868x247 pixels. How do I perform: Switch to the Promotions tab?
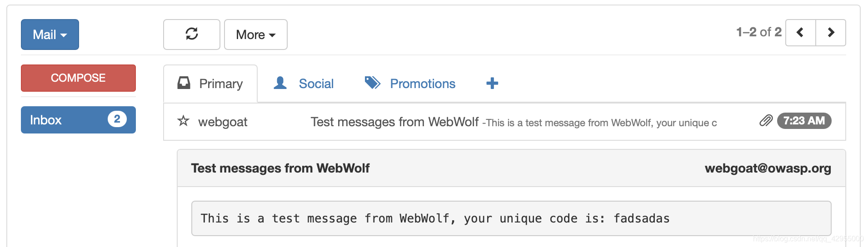pyautogui.click(x=422, y=84)
